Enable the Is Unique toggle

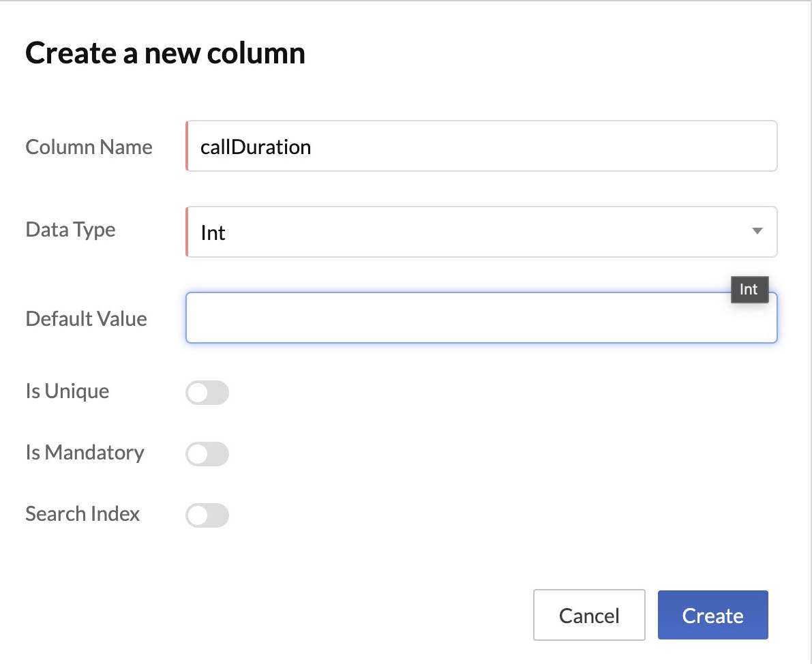pyautogui.click(x=207, y=393)
